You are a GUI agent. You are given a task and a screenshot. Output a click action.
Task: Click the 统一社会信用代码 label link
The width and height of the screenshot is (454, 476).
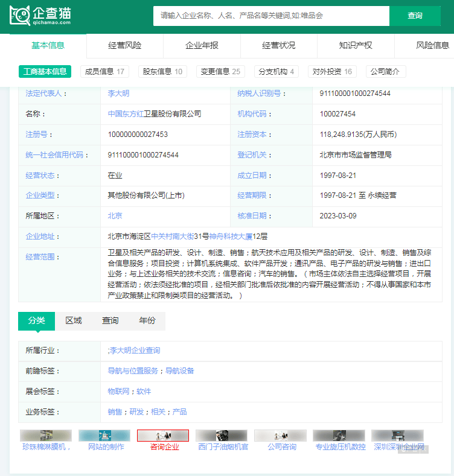coord(54,155)
